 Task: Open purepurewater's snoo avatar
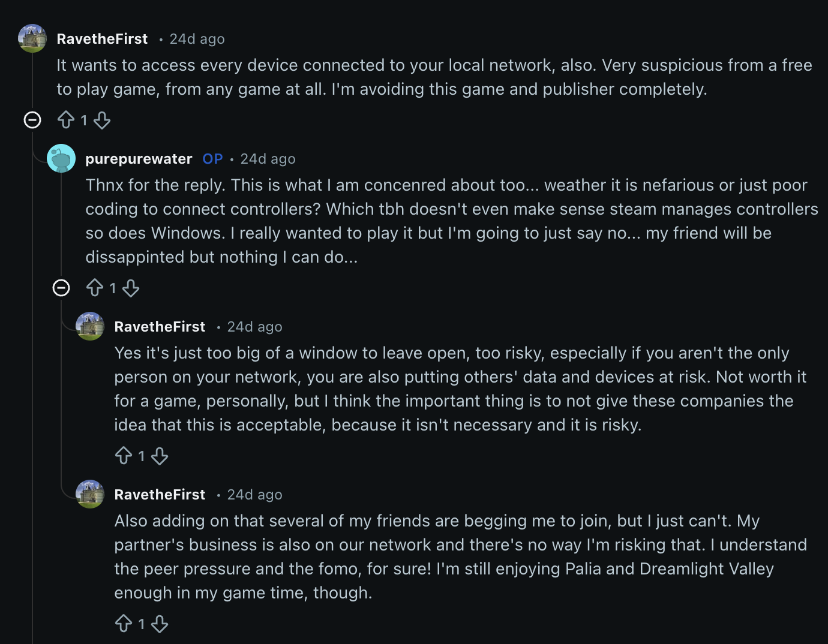pyautogui.click(x=61, y=158)
